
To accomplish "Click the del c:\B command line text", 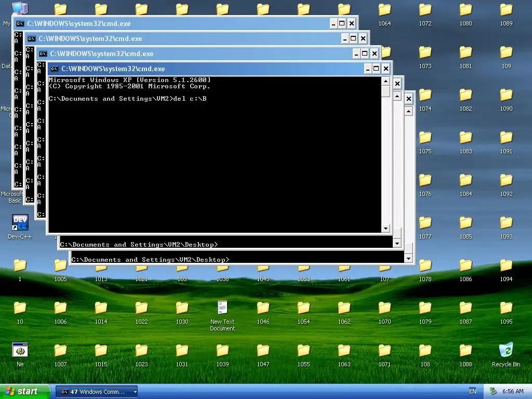I will click(190, 99).
